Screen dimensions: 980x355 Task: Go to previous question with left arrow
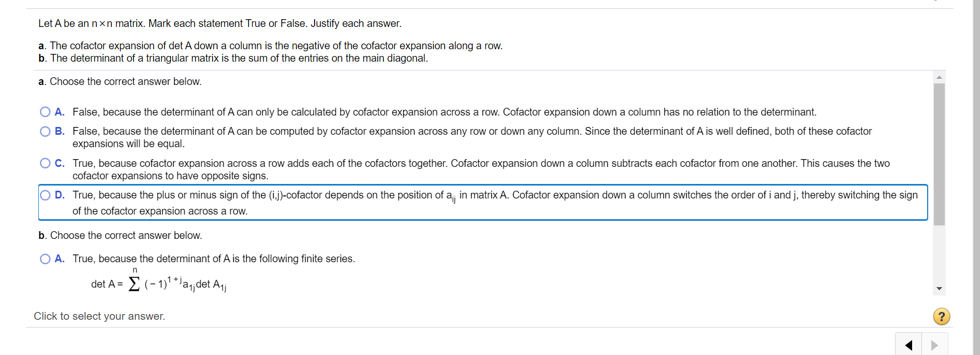point(908,345)
